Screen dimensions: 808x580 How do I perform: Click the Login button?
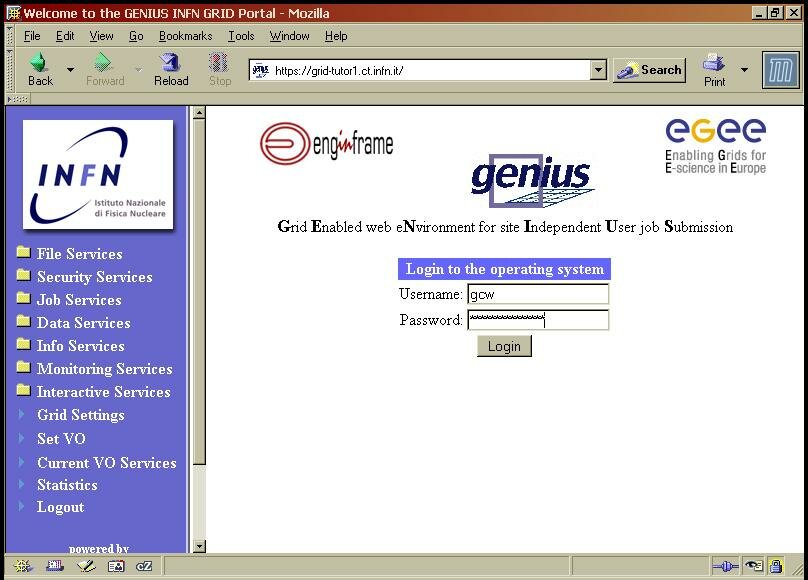click(x=504, y=346)
